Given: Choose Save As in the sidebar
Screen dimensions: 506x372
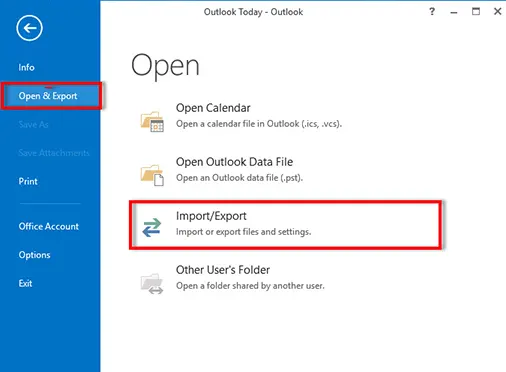Looking at the screenshot, I should click(x=33, y=125).
